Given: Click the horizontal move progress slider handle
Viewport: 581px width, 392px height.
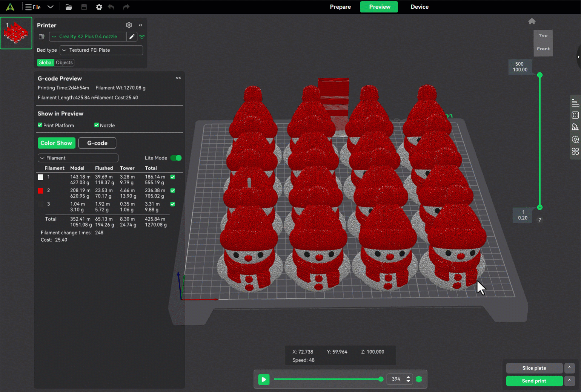Looking at the screenshot, I should [x=381, y=379].
